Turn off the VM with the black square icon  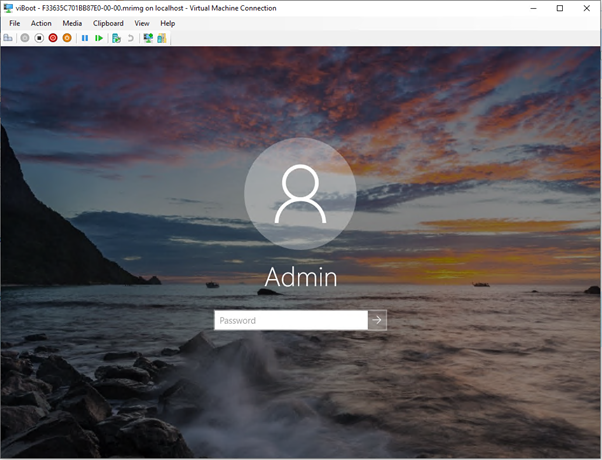pyautogui.click(x=39, y=38)
